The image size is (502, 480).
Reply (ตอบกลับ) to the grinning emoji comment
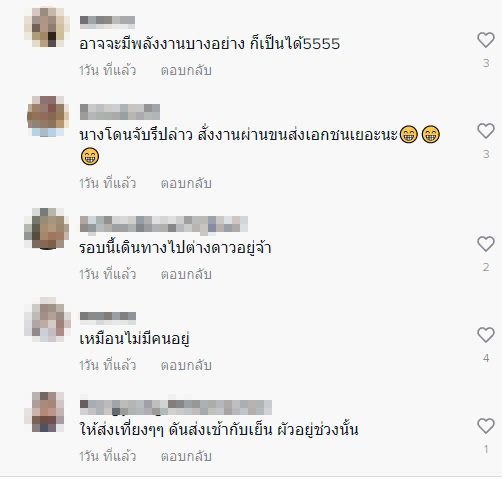click(186, 183)
